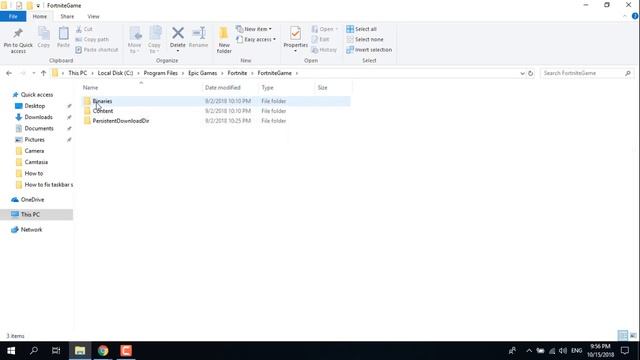640x360 pixels.
Task: Open the New item dropdown
Action: click(x=254, y=29)
